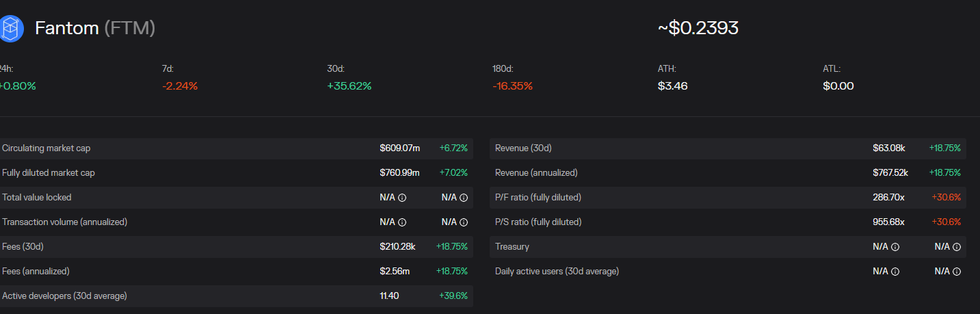Viewport: 980px width, 314px height.
Task: Select the 180d change -16.35%
Action: (x=512, y=86)
